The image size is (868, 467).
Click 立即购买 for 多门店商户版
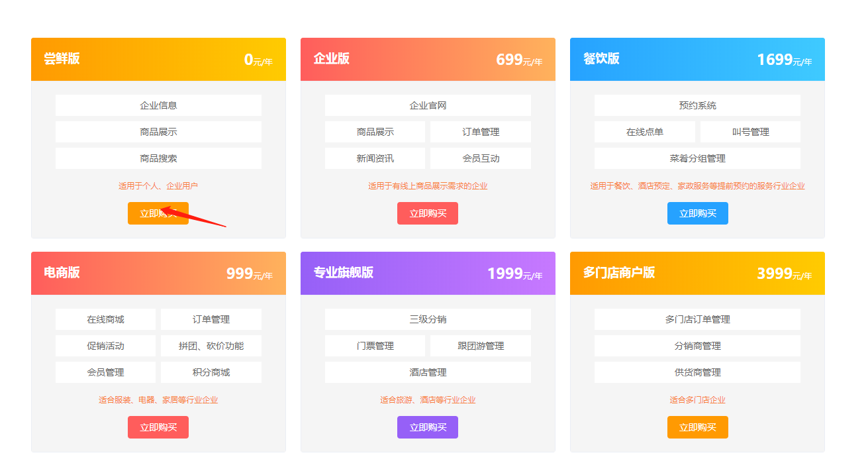pos(697,427)
